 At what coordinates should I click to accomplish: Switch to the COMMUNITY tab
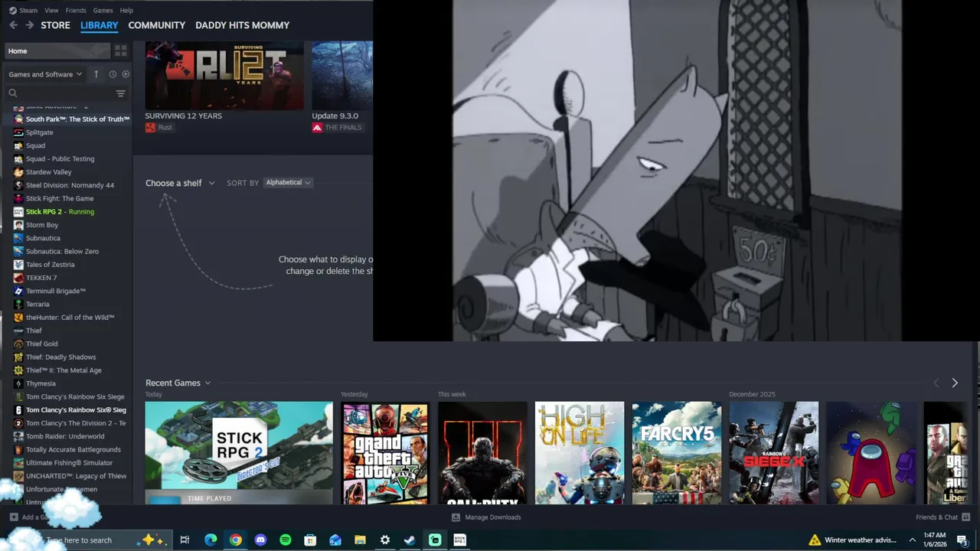pyautogui.click(x=157, y=25)
